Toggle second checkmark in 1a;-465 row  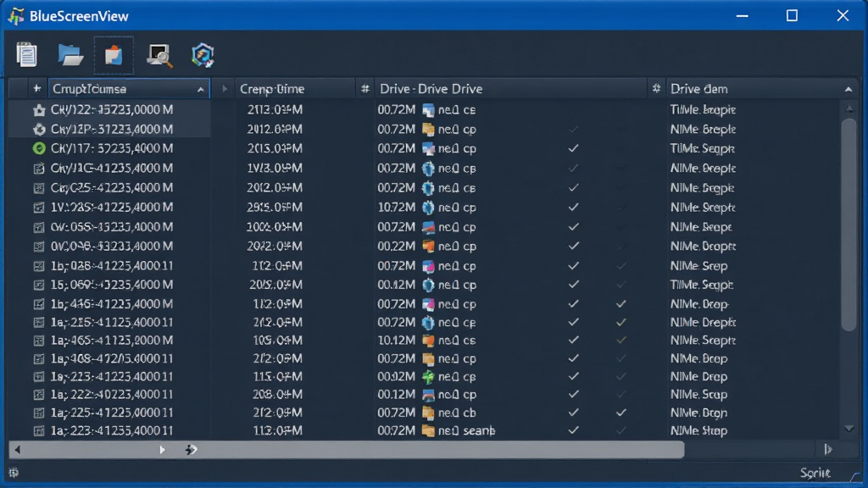pyautogui.click(x=621, y=340)
